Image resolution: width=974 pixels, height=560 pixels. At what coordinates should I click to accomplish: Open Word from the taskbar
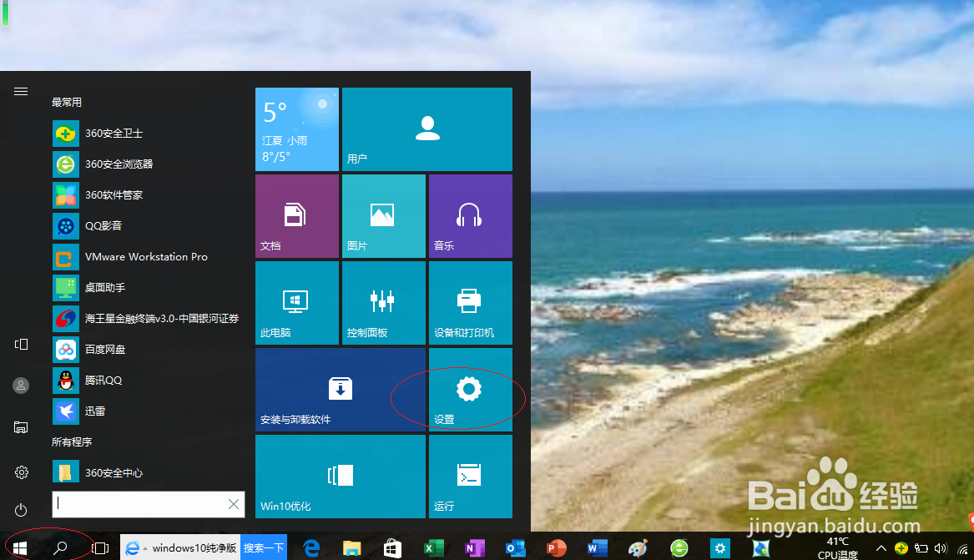click(x=596, y=547)
